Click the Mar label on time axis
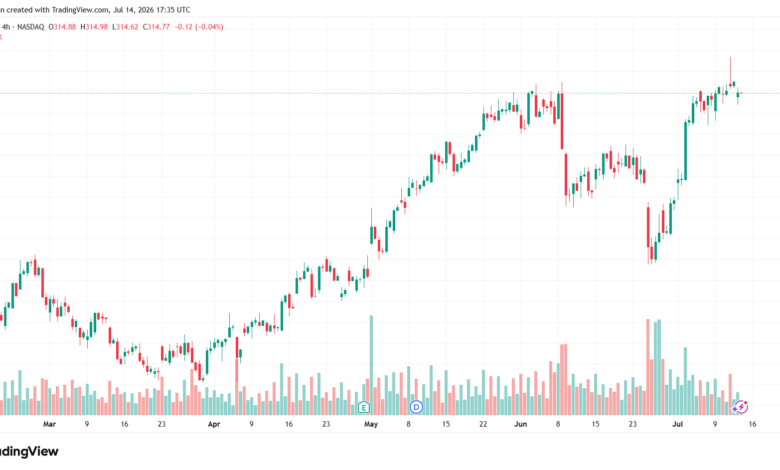This screenshot has height=470, width=780. click(49, 424)
